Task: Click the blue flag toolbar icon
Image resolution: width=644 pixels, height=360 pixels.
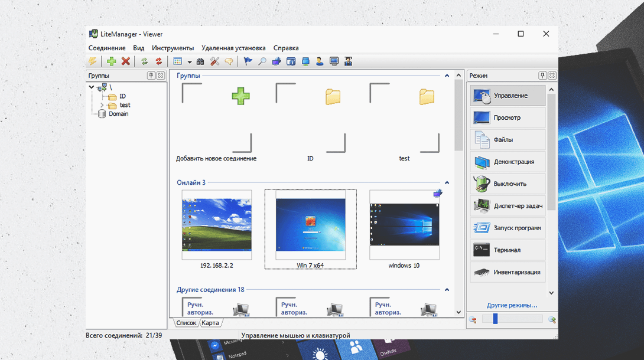Action: point(248,61)
